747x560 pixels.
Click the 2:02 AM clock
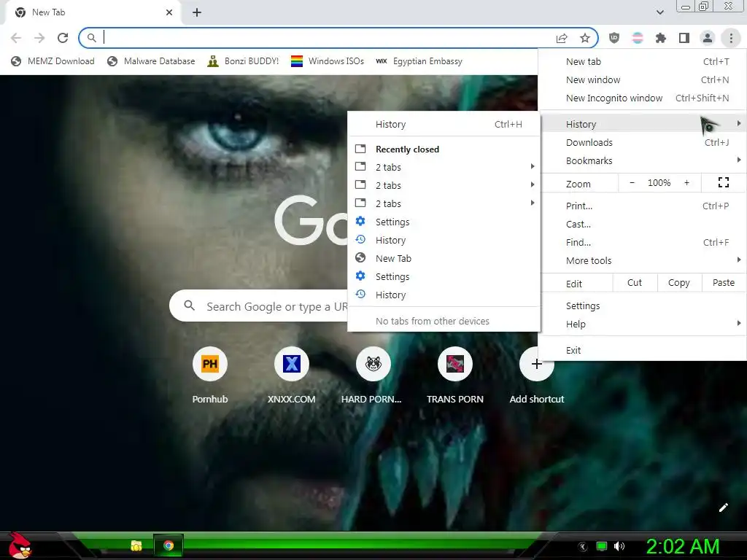(x=682, y=546)
